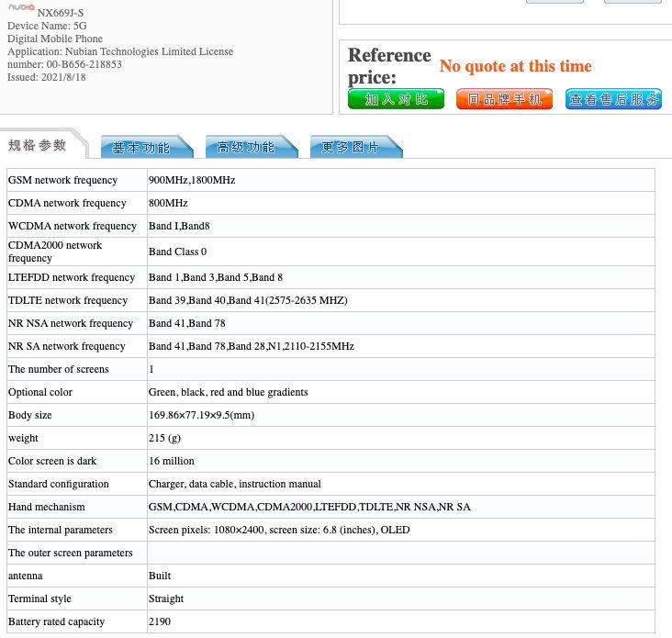Viewport: 672px width, 638px height.
Task: Open the 高级功能 tab
Action: click(x=246, y=147)
